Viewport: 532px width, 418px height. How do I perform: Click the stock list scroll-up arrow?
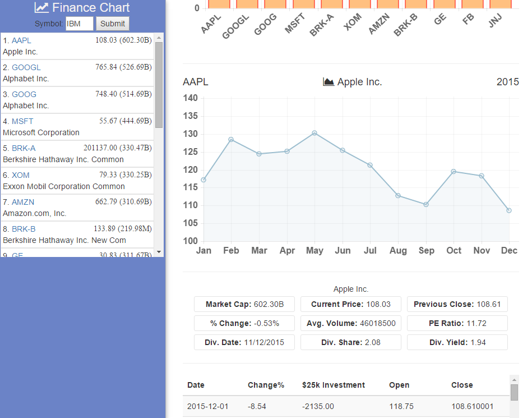pyautogui.click(x=159, y=38)
